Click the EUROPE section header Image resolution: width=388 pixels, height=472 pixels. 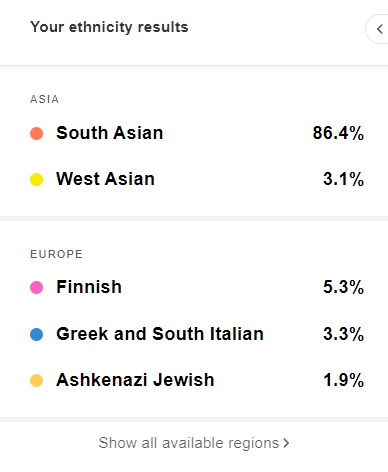click(56, 254)
